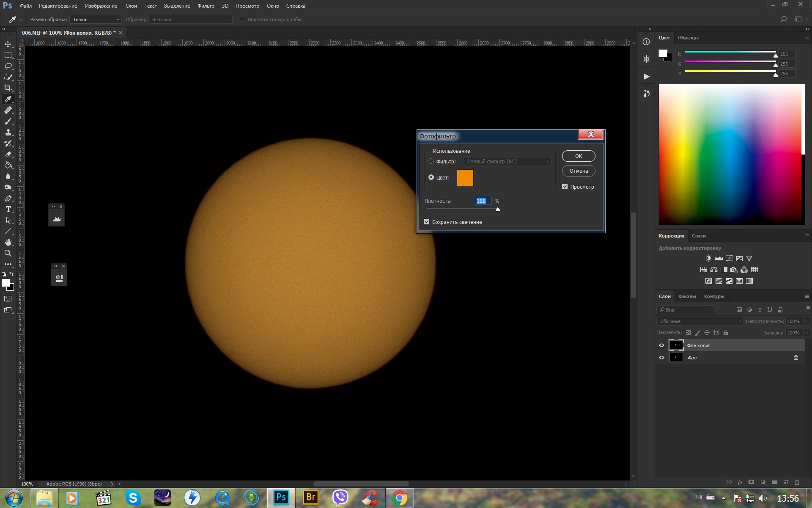Confirm the photo filter with OK

click(x=578, y=156)
